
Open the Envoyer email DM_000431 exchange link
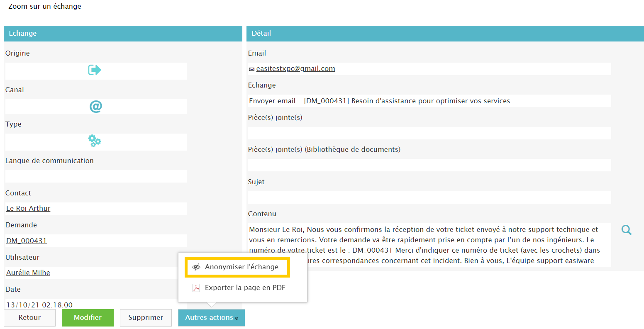point(379,101)
